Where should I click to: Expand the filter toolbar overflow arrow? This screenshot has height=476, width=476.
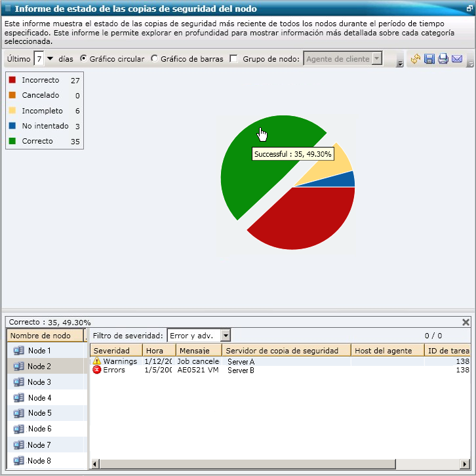tap(400, 64)
